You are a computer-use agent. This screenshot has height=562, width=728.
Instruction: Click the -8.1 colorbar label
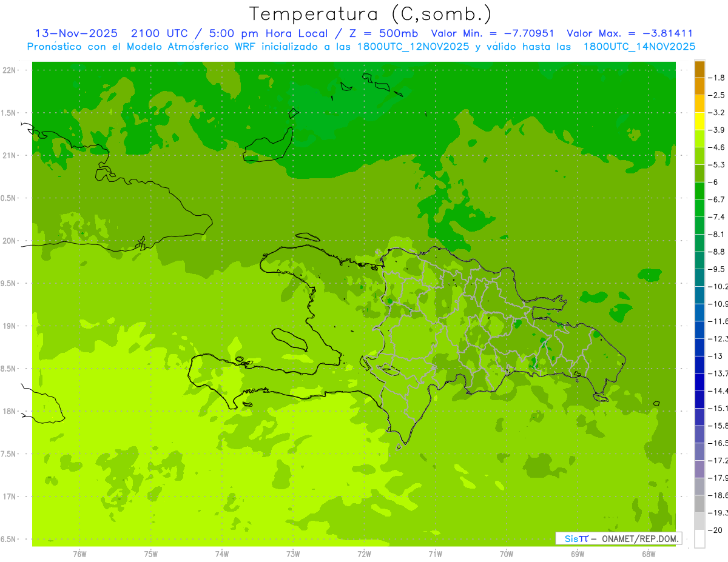click(x=717, y=235)
